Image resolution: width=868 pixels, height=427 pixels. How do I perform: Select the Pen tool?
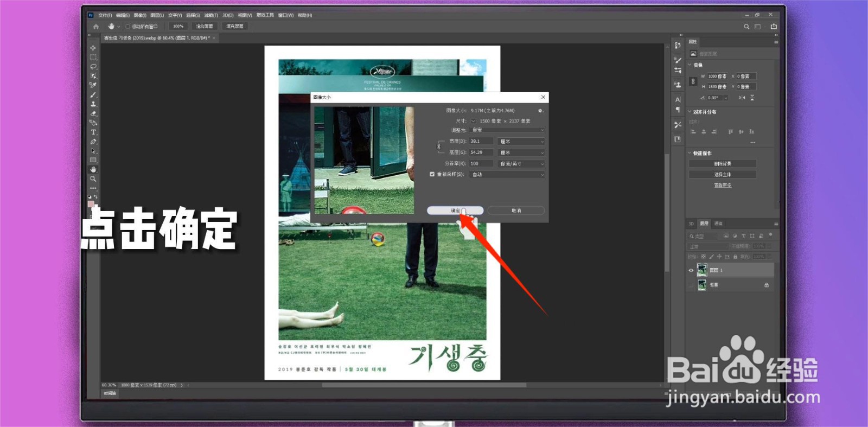click(93, 142)
